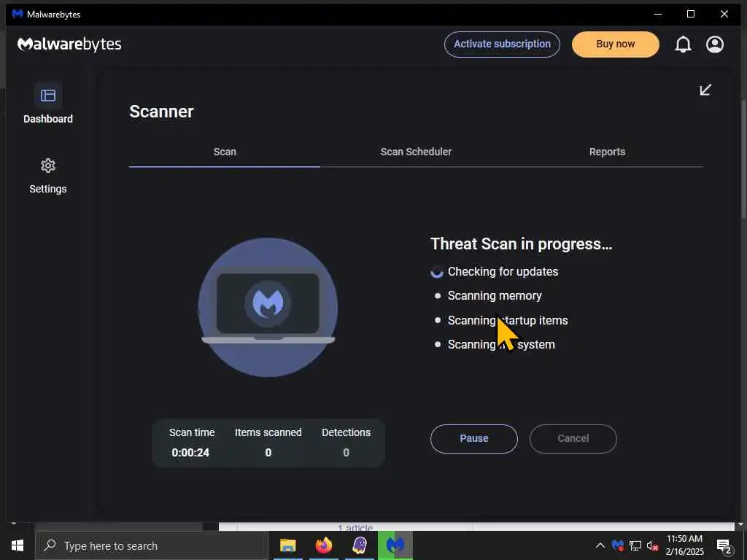This screenshot has width=747, height=560.
Task: Switch to the Scan tab
Action: pyautogui.click(x=225, y=152)
